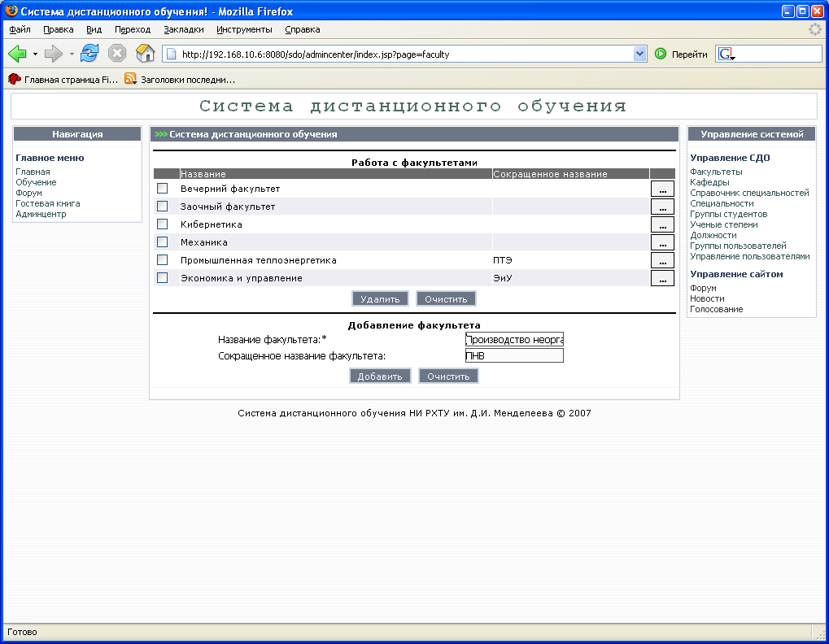
Task: Click the edit ... button for Механика
Action: tap(662, 242)
